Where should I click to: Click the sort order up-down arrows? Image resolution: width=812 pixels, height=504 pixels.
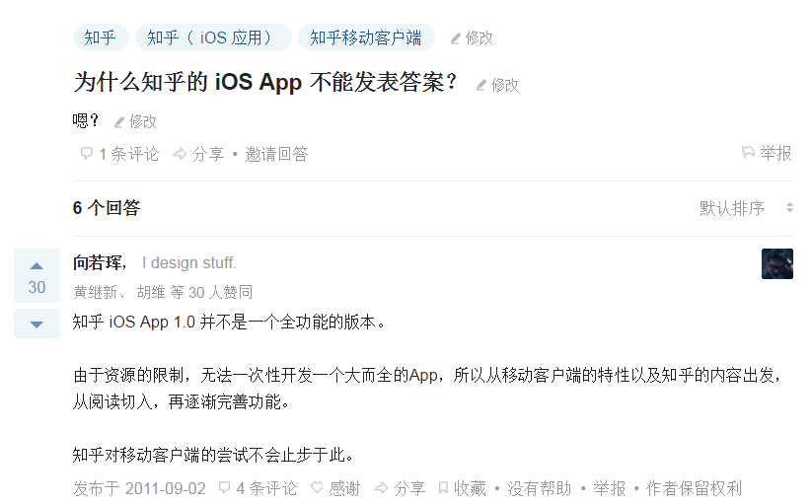click(x=789, y=208)
